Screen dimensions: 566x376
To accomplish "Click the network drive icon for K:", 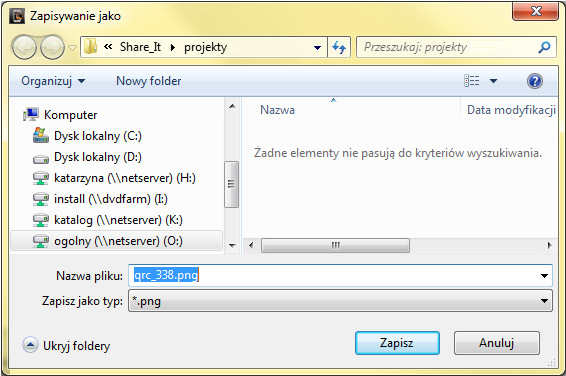I will click(x=41, y=220).
